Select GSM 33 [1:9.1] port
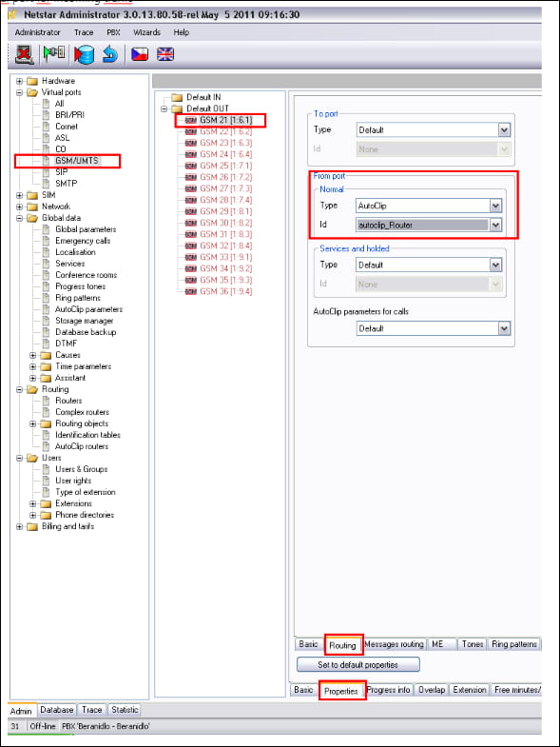This screenshot has height=747, width=560. (x=225, y=257)
